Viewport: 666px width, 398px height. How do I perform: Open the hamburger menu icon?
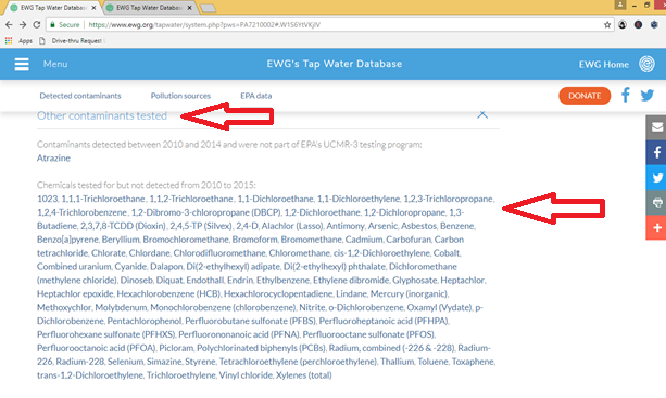(x=21, y=64)
